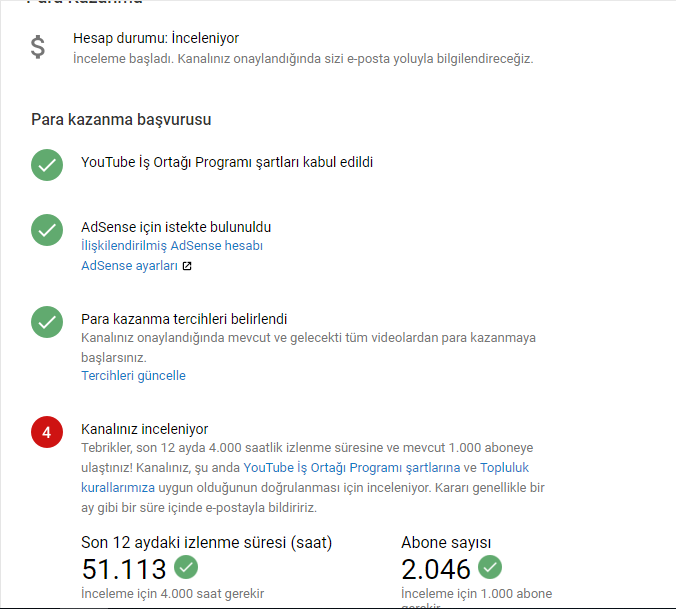Click the green check next to 51.113
The width and height of the screenshot is (676, 609).
[186, 567]
